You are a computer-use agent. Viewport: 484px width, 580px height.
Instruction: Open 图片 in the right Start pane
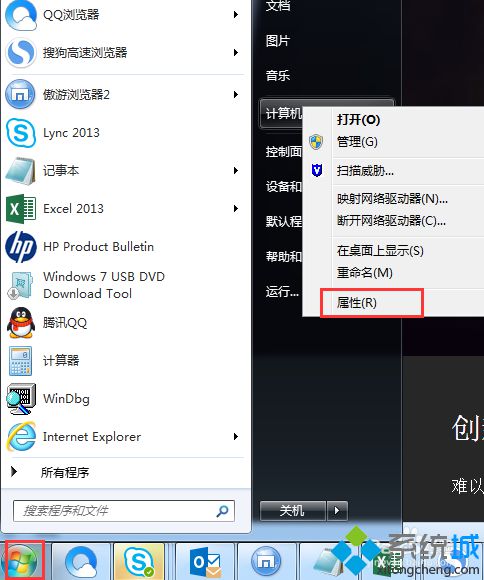pyautogui.click(x=278, y=41)
